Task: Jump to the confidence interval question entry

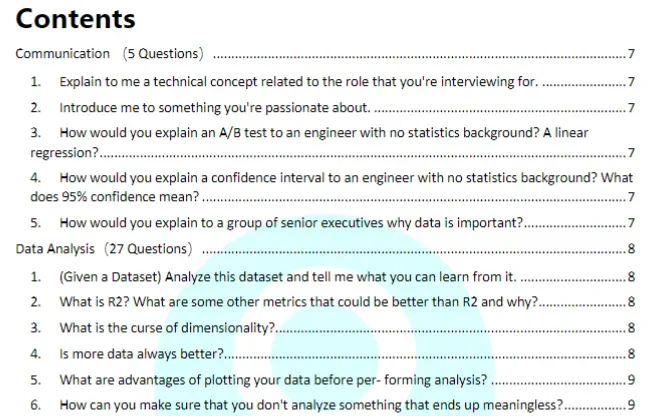Action: click(x=345, y=178)
